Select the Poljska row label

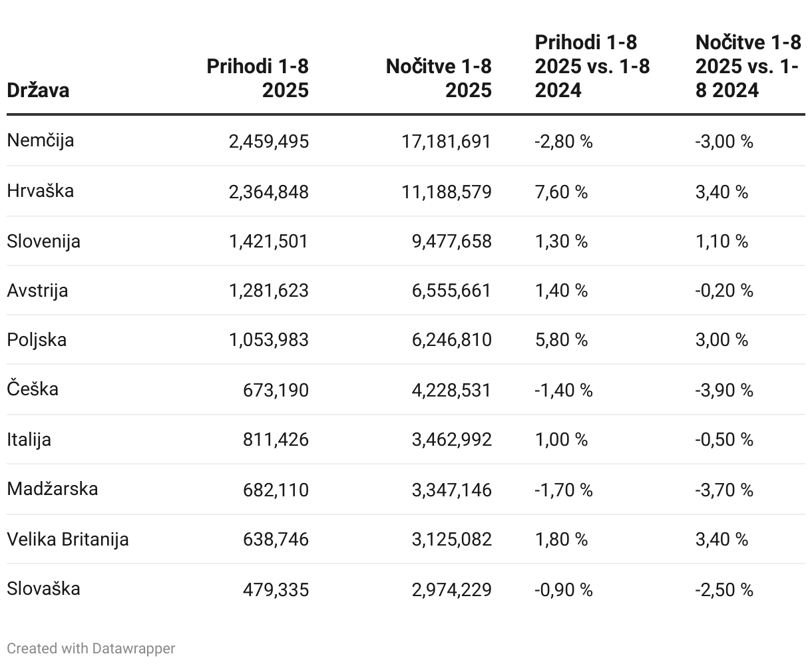click(x=37, y=340)
